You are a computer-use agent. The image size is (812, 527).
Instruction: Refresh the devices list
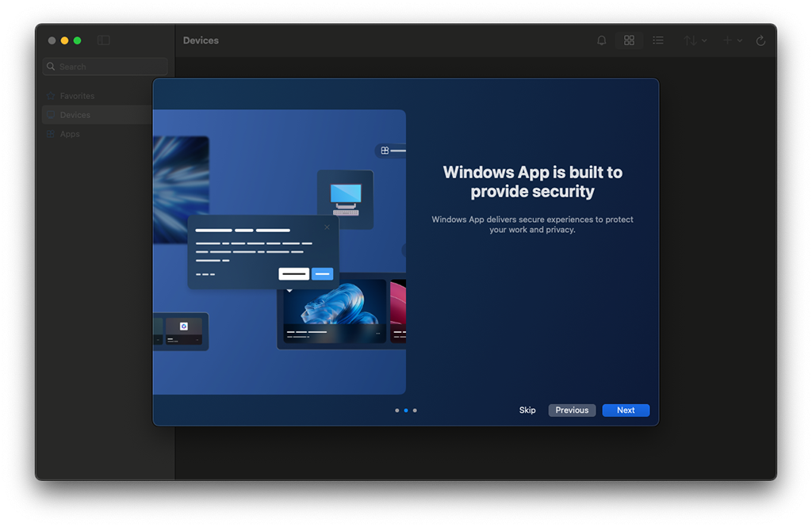[x=760, y=40]
